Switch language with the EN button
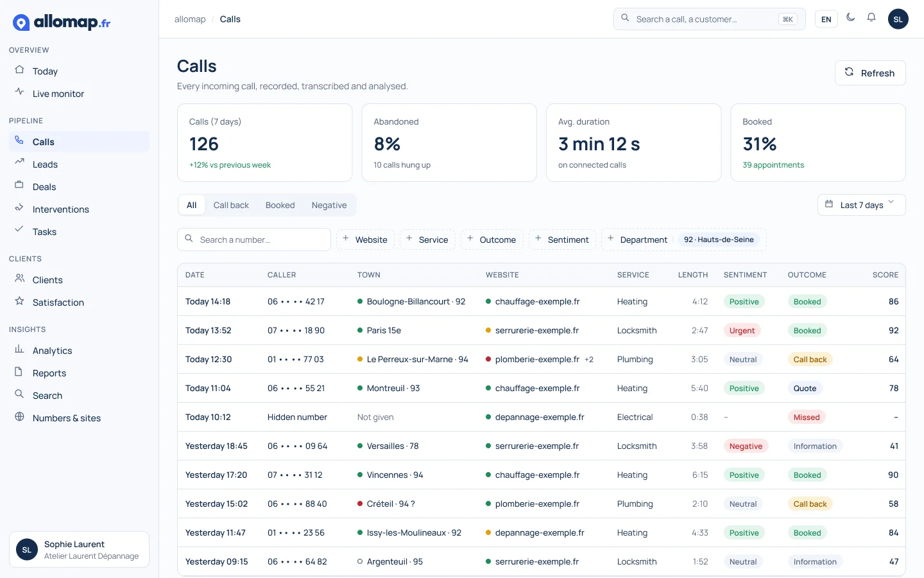Image resolution: width=924 pixels, height=578 pixels. pyautogui.click(x=826, y=19)
